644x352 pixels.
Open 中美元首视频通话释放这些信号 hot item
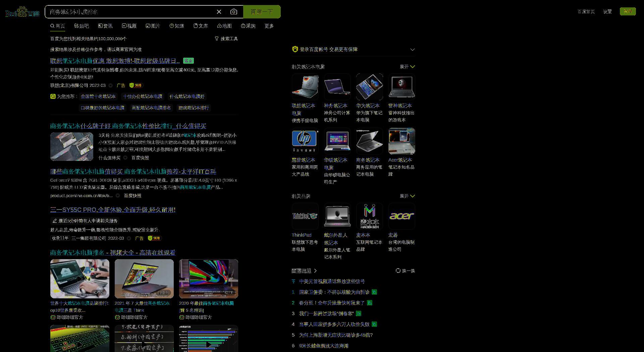click(x=332, y=282)
